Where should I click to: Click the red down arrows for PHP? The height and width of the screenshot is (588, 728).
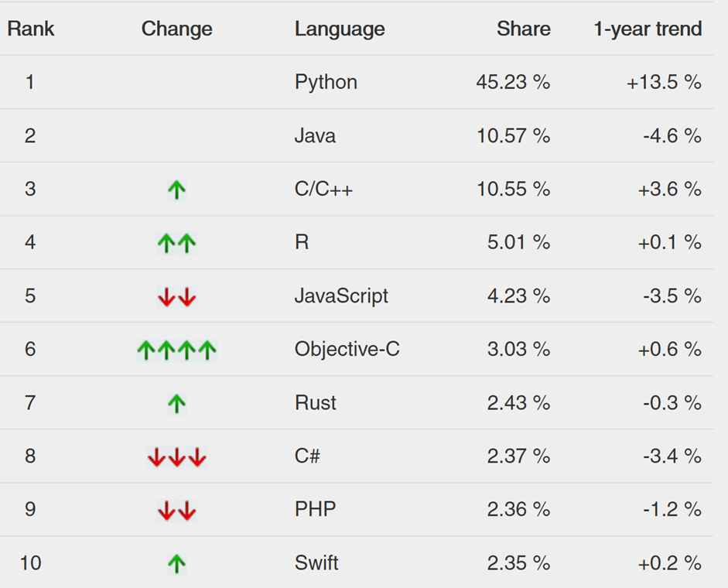(x=177, y=511)
